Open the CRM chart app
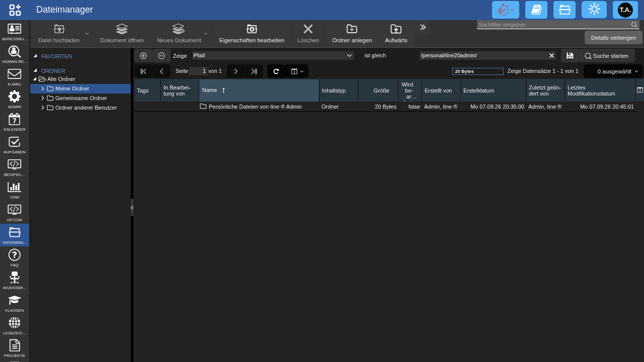644x362 pixels. tap(15, 190)
